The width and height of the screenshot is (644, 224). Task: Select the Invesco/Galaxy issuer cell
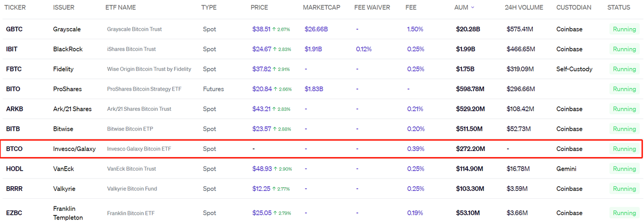74,149
